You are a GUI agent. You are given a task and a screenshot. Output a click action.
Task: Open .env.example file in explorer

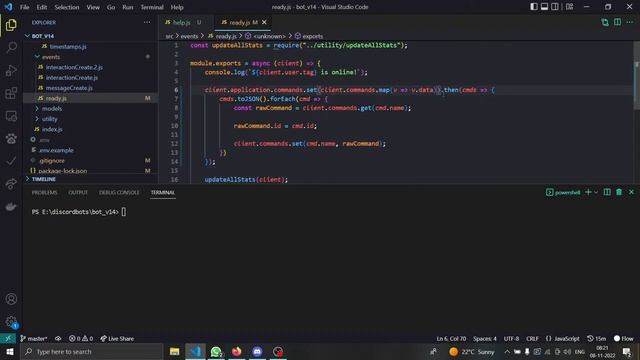(x=91, y=150)
